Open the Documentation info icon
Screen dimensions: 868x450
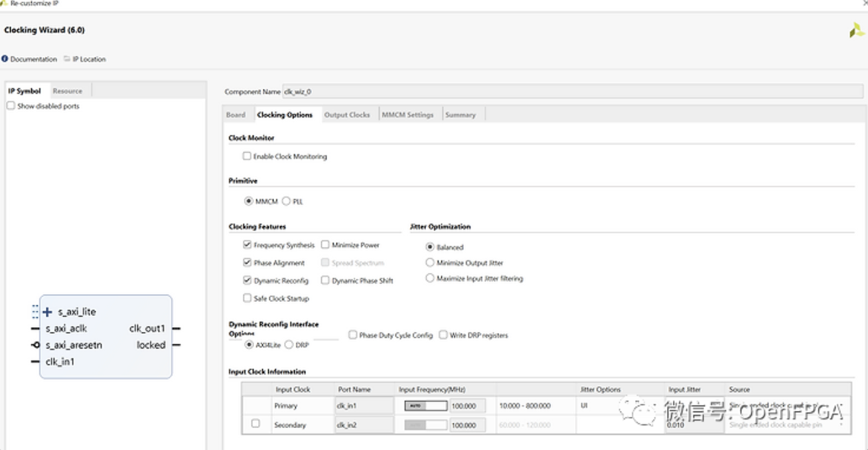(5, 59)
